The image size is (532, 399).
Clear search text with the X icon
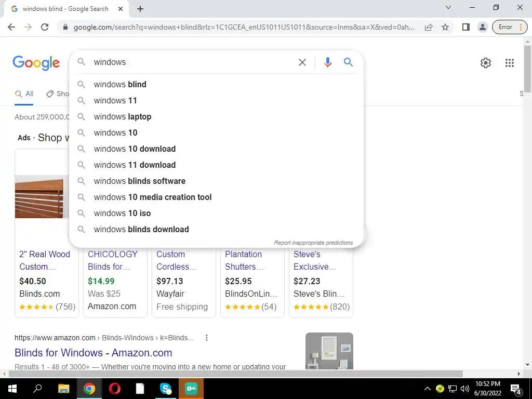[302, 62]
